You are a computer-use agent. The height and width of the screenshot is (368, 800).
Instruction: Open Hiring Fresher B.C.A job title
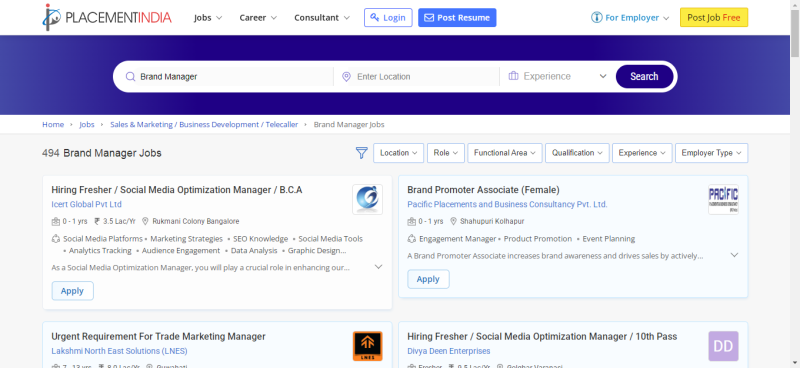tap(177, 190)
